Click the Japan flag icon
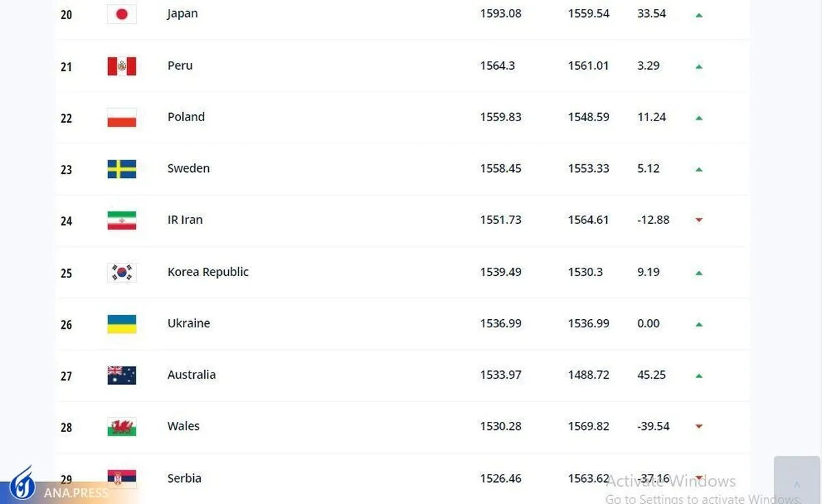Screen dimensions: 822x504 122,14
